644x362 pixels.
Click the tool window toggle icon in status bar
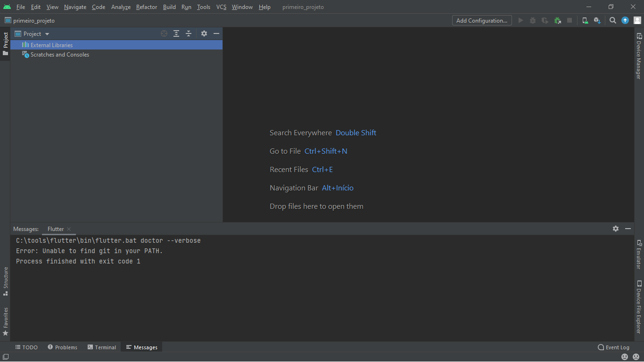(6, 357)
